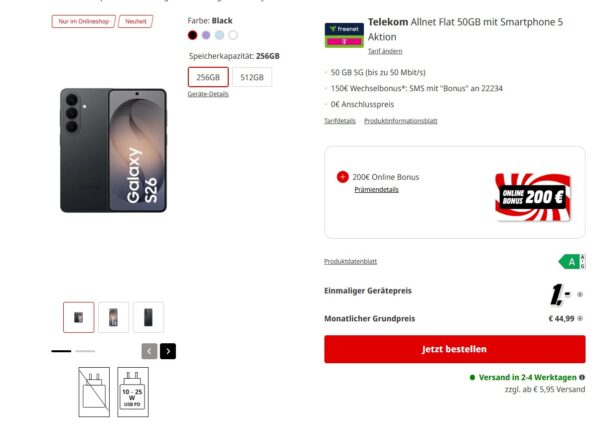Click the energy efficiency class A label
Screen dimensions: 600x425
point(571,262)
